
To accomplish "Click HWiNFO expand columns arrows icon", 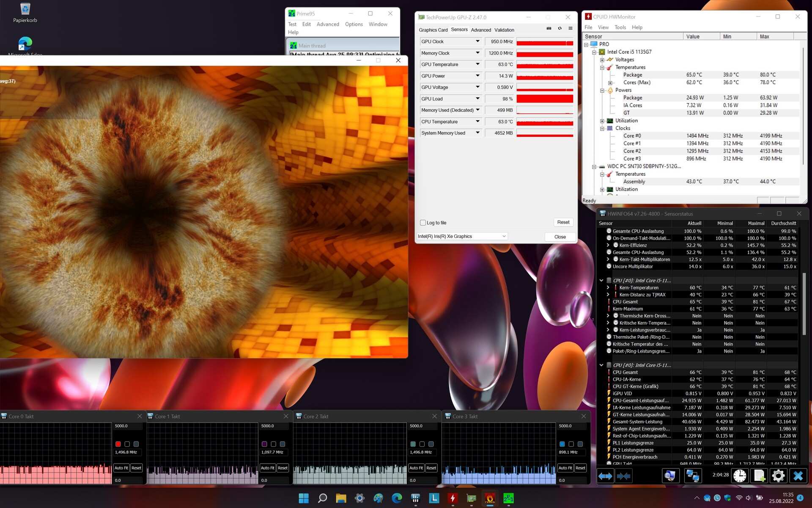I will point(605,476).
